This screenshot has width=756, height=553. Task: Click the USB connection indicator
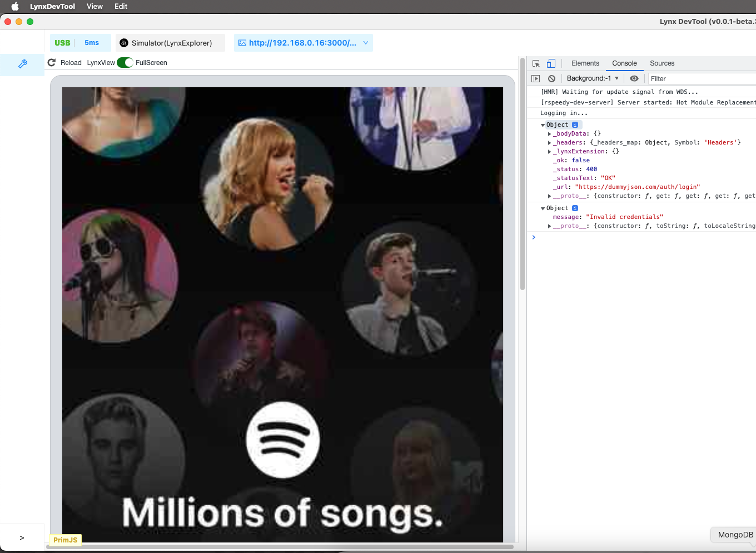[x=62, y=43]
